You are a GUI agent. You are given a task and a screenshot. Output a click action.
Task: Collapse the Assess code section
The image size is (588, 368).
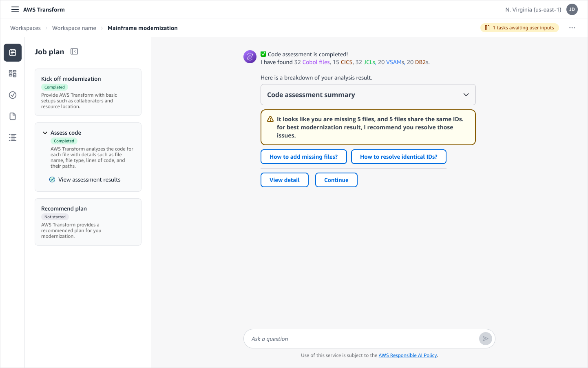click(x=45, y=133)
